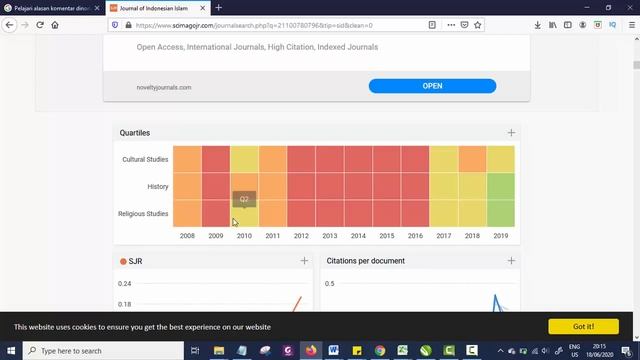
Task: Toggle reader view in address bar
Action: 432,25
